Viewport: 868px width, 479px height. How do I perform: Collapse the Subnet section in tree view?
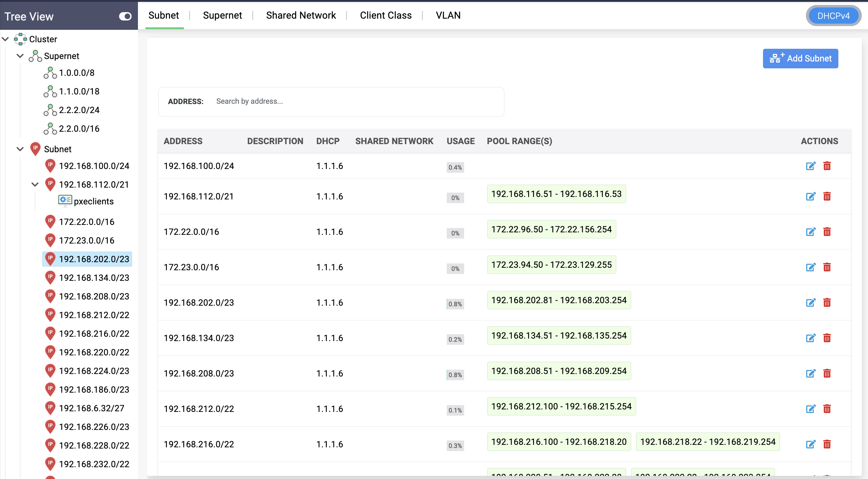point(20,149)
